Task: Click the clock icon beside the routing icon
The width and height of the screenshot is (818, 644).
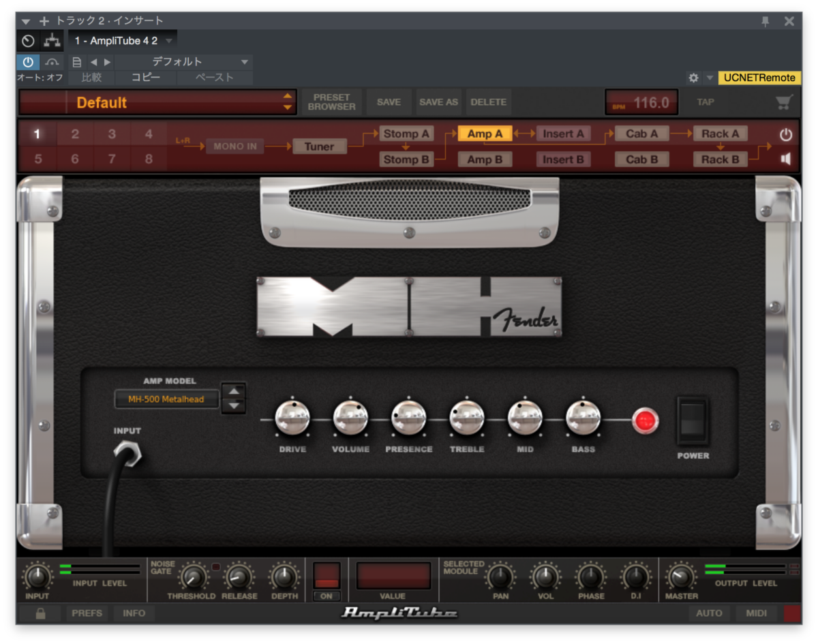Action: click(x=28, y=41)
